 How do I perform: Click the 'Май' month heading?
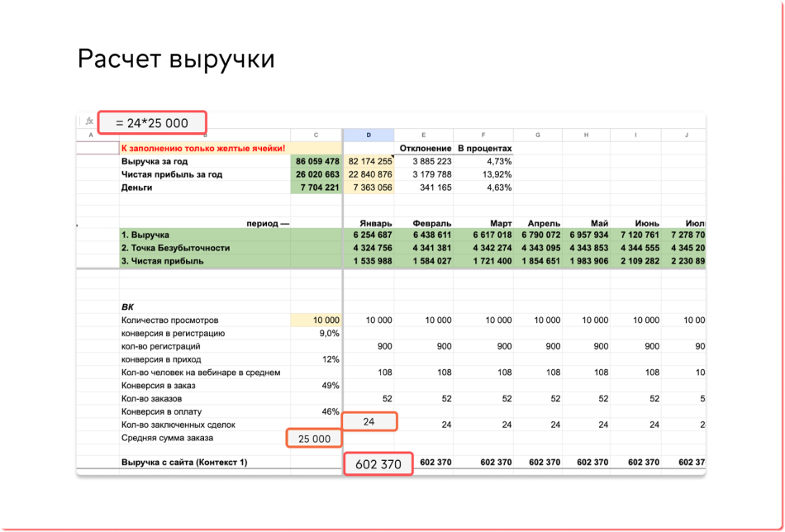tap(600, 223)
